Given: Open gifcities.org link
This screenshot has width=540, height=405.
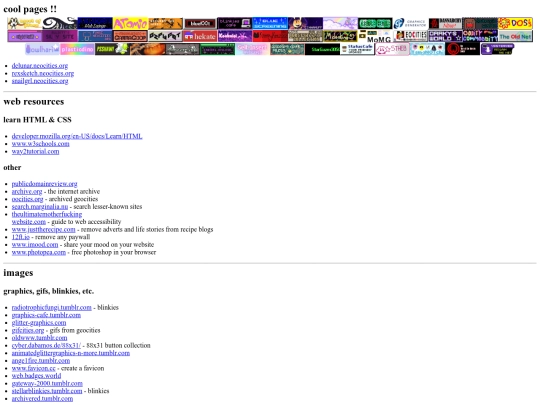Looking at the screenshot, I should tap(28, 330).
